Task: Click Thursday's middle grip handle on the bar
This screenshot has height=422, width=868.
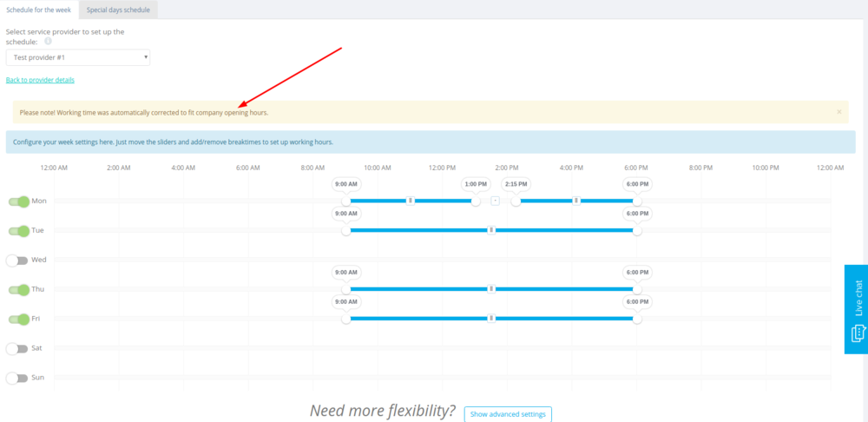Action: (x=491, y=289)
